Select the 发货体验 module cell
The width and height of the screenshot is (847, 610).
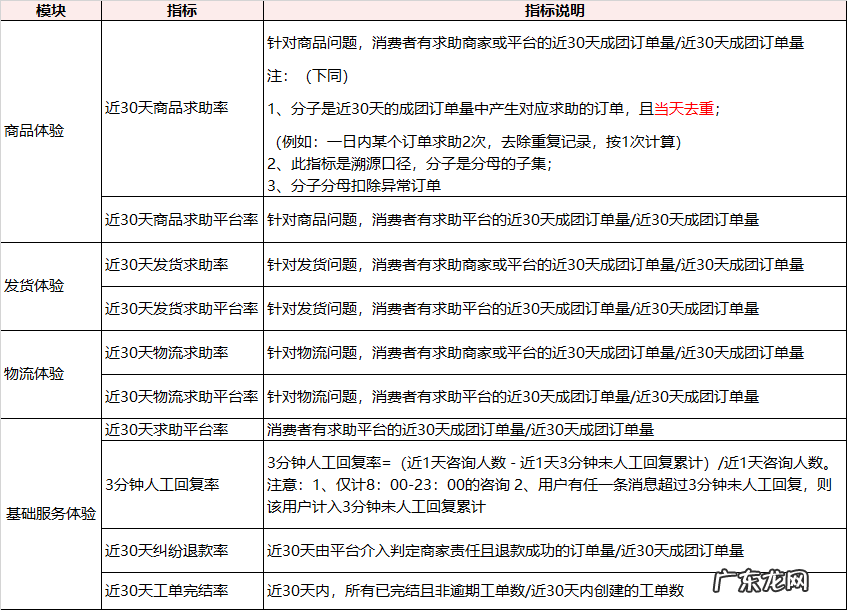[33, 284]
